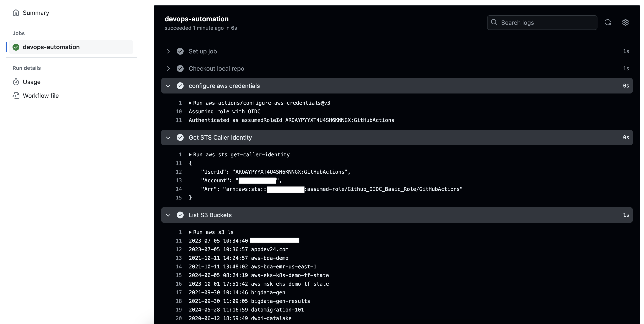Click the check icon of List S3 Buckets step
Viewport: 644px width, 324px height.
pos(180,215)
